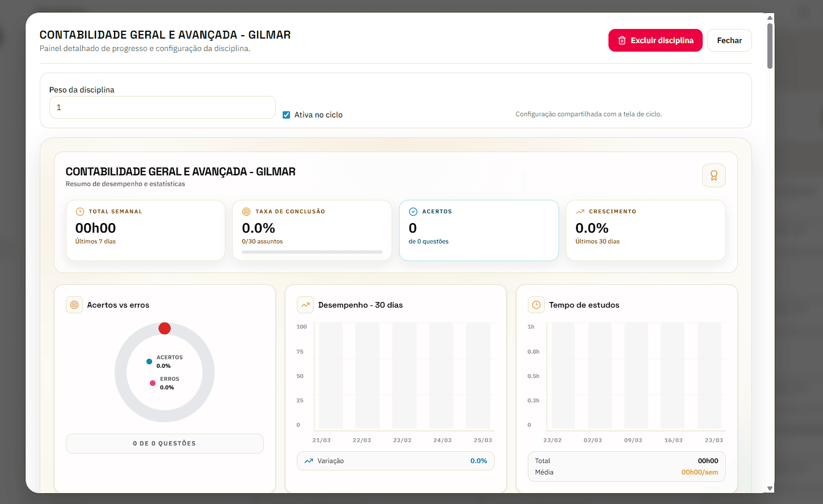
Task: Click the Peso da disciplina input field
Action: (x=162, y=107)
